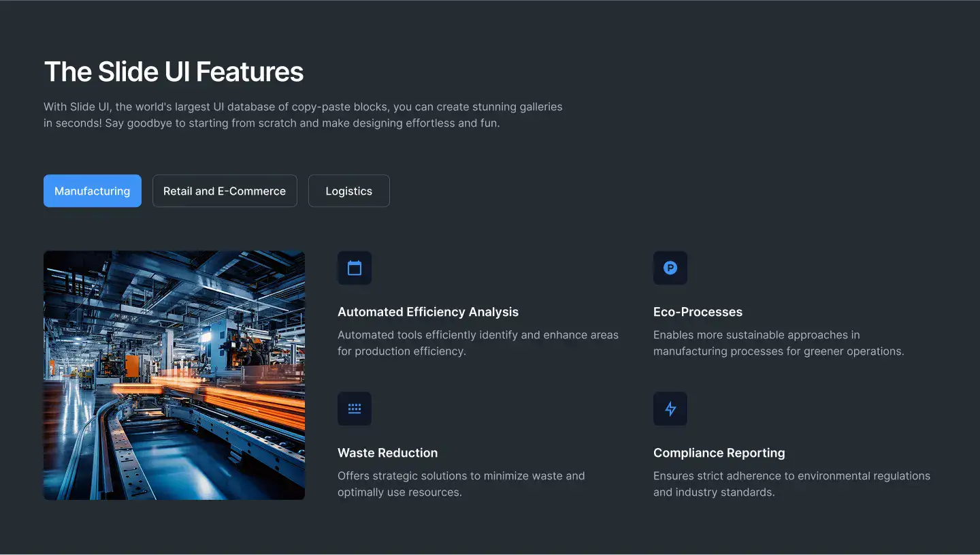Click the intro paragraph starting "With Slide UI"
Image resolution: width=980 pixels, height=555 pixels.
coord(304,115)
